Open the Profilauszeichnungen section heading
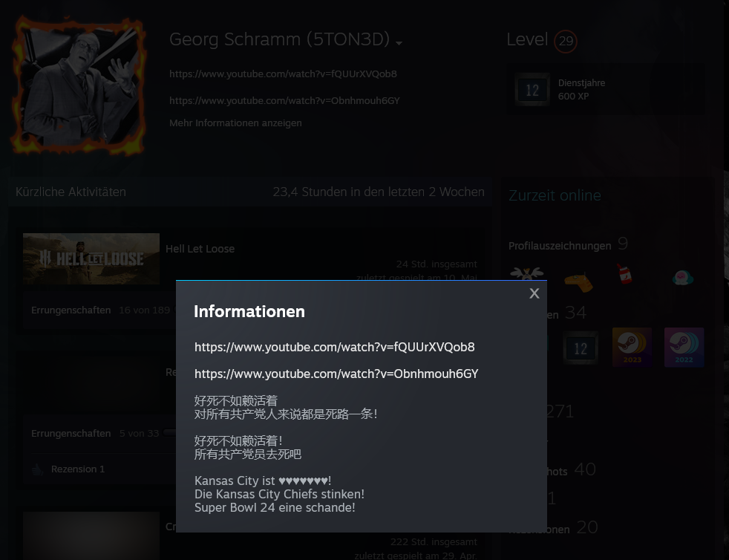 coord(560,245)
